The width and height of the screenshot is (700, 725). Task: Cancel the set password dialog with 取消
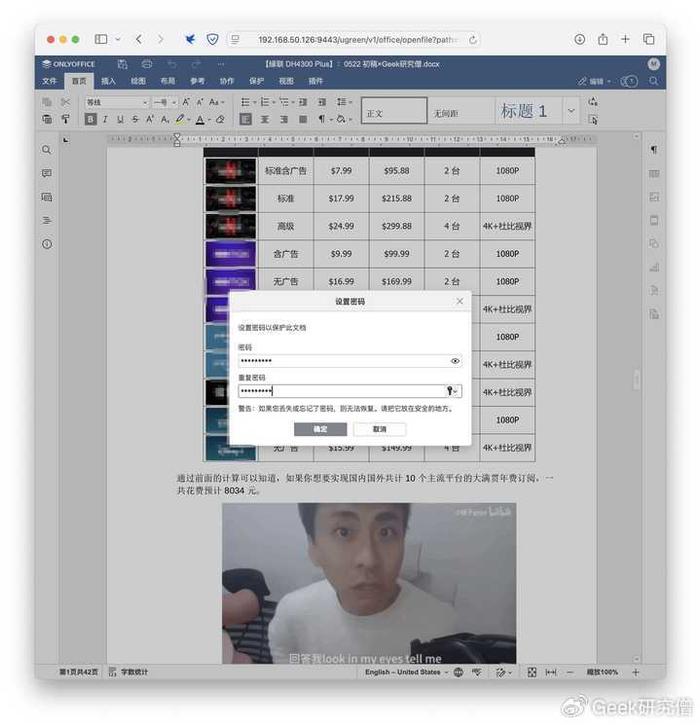tap(380, 429)
